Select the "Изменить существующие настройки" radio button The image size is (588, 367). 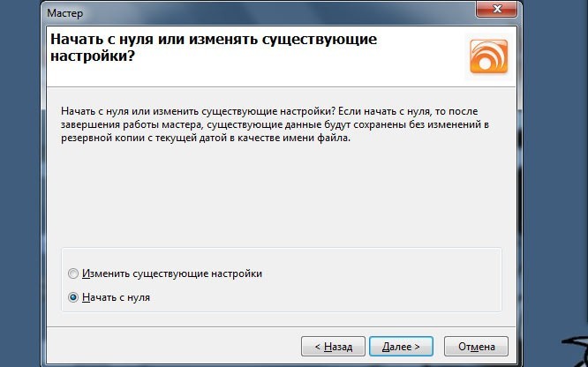click(x=73, y=273)
